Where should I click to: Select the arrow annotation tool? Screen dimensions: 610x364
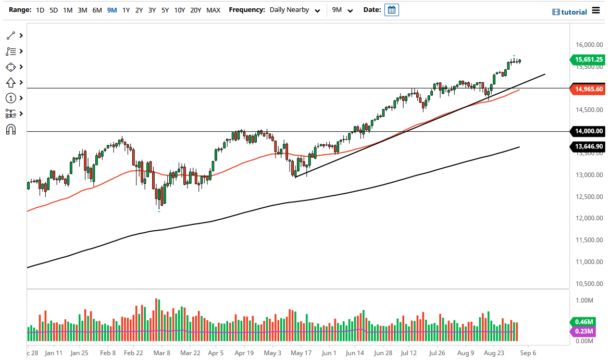pyautogui.click(x=10, y=82)
